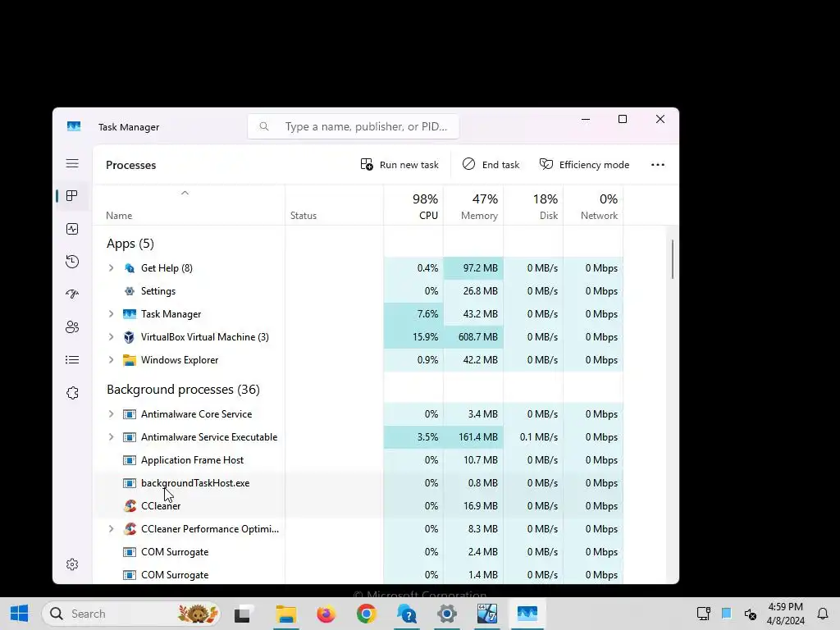The height and width of the screenshot is (630, 840).
Task: Click Run new task button
Action: point(399,165)
